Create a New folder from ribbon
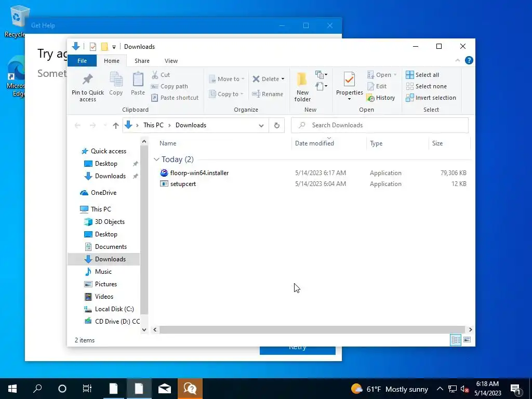This screenshot has height=399, width=532. [302, 87]
